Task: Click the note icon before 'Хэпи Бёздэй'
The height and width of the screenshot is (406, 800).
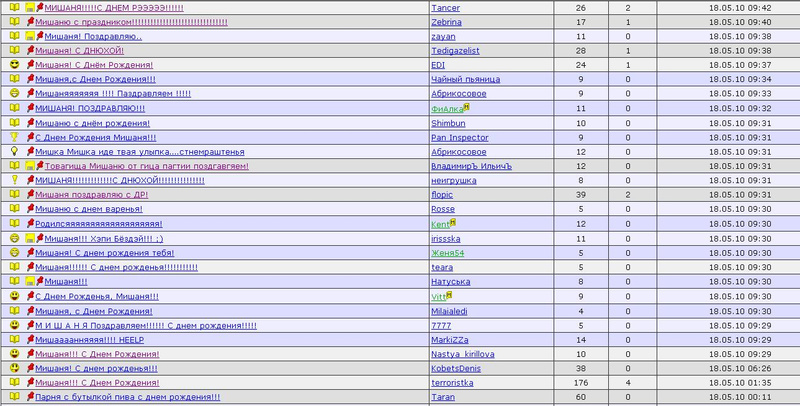Action: click(x=30, y=238)
